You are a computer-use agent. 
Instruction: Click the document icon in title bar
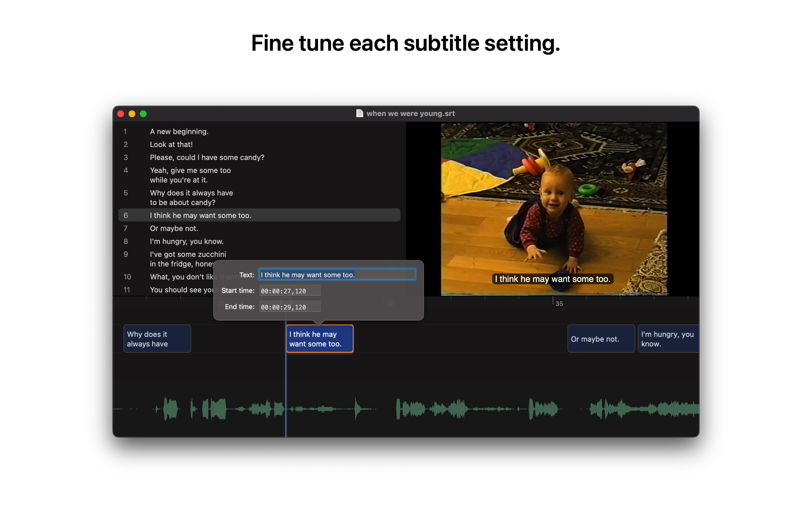point(359,113)
